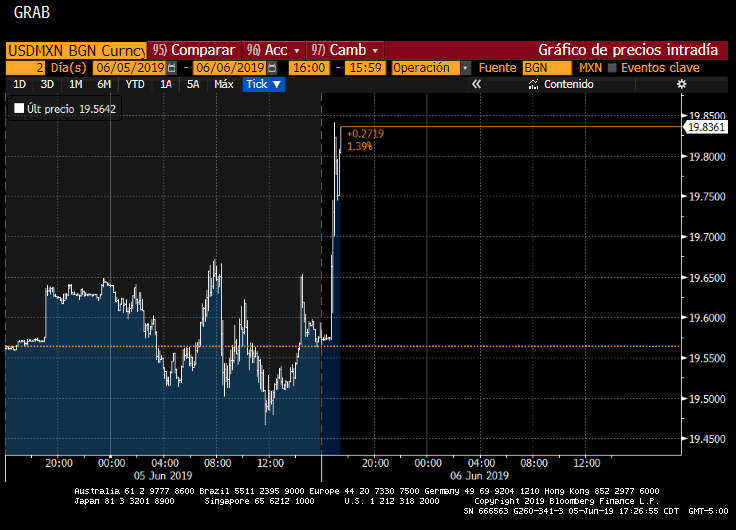
Task: Select the Máx range tab
Action: click(223, 84)
